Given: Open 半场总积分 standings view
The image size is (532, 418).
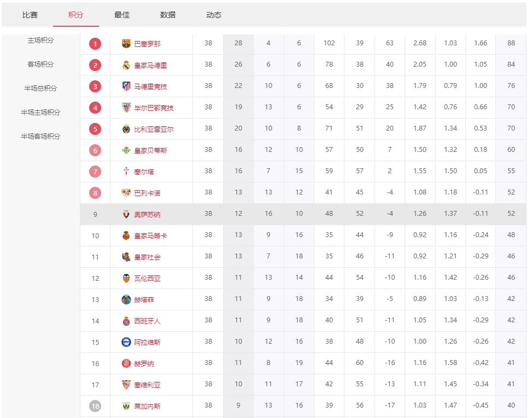Looking at the screenshot, I should [41, 89].
